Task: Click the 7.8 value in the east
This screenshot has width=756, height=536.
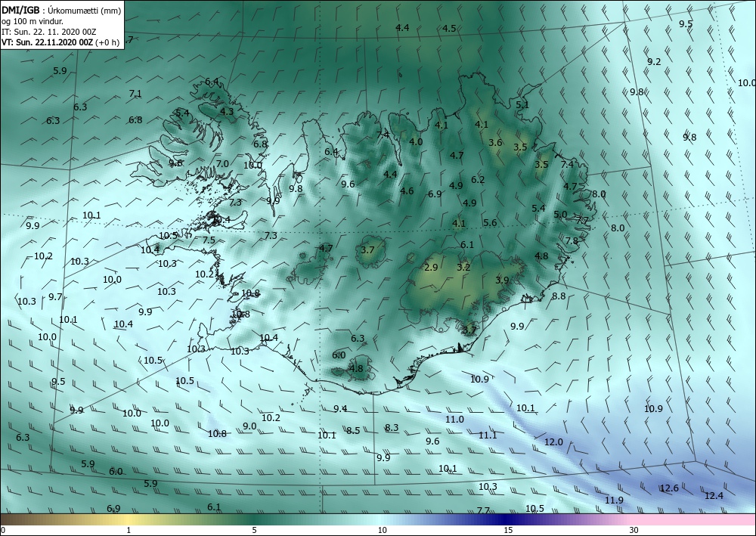Action: pos(572,240)
